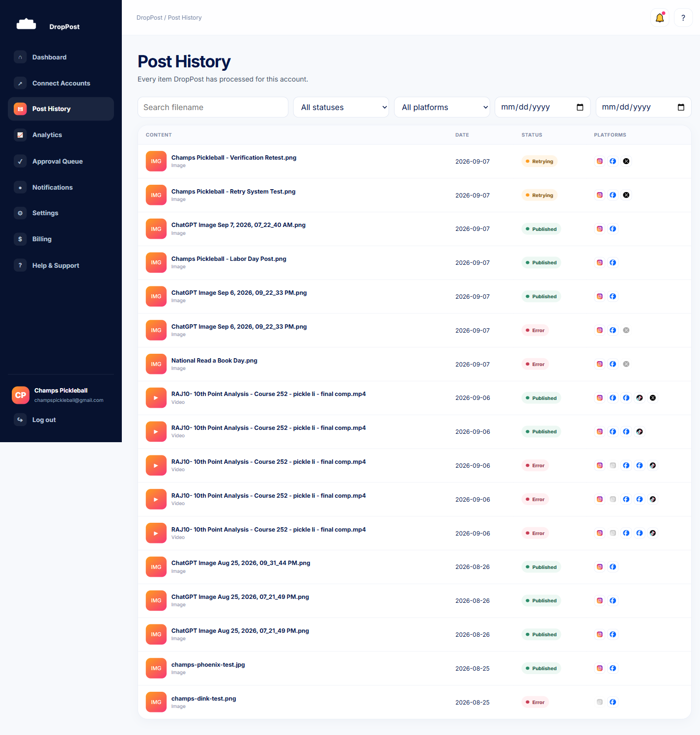700x735 pixels.
Task: Click the Instagram icon in the champs-phoenix-test.jpg row
Action: pyautogui.click(x=599, y=668)
